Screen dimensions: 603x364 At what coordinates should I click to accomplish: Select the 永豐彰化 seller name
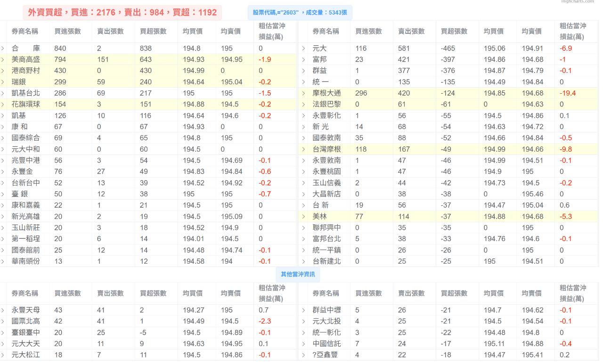[327, 116]
